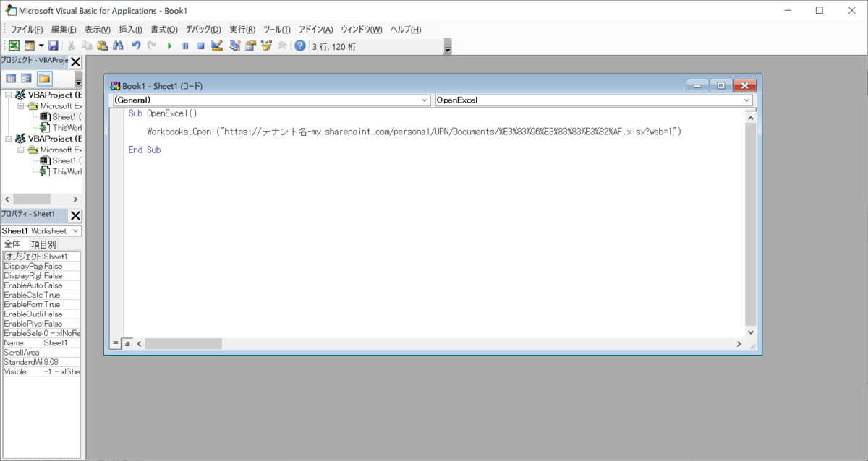Screen dimensions: 868x461
Task: Collapse the bottom Microsoft Excel Objects folder
Action: pyautogui.click(x=21, y=150)
